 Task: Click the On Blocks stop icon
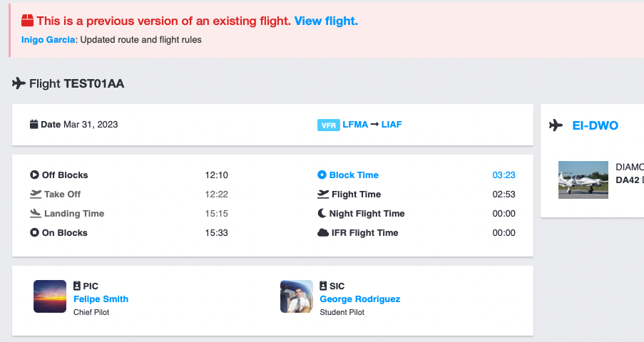tap(34, 232)
